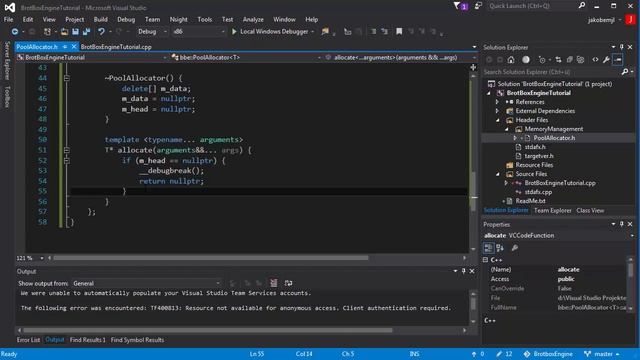Start debugging with the green play arrow
This screenshot has width=640, height=360.
pyautogui.click(x=234, y=31)
